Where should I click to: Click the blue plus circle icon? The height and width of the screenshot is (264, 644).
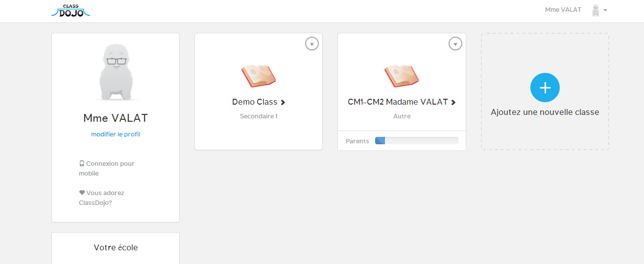(x=545, y=88)
